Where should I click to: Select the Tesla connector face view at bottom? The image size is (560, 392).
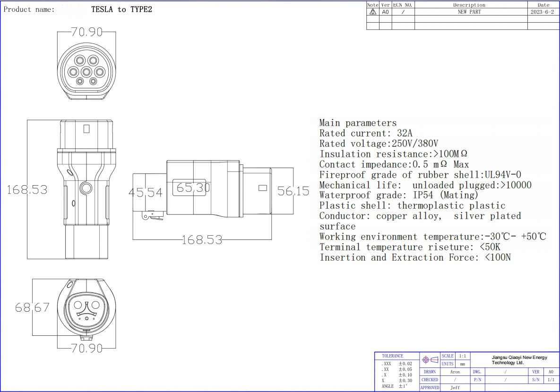[x=86, y=309]
